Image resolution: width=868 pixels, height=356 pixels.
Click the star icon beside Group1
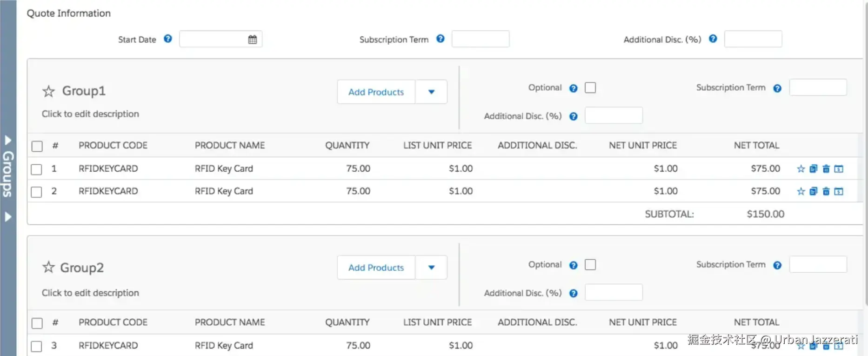point(49,91)
